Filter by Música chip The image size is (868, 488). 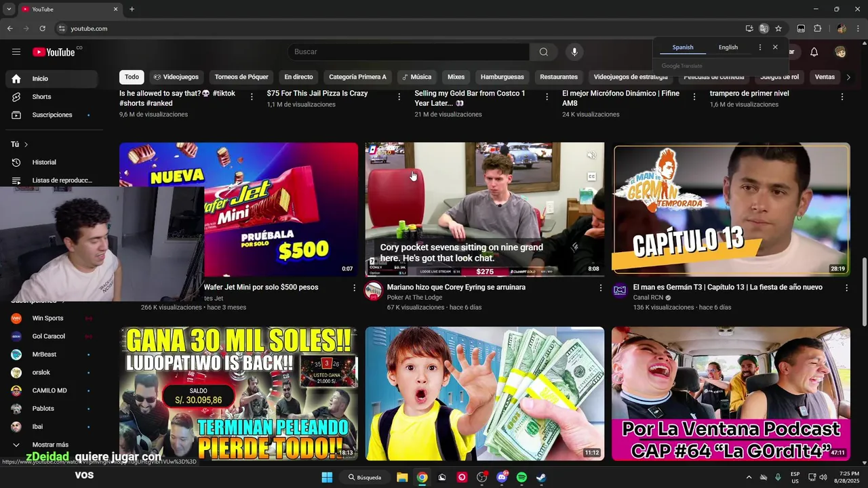pos(416,77)
